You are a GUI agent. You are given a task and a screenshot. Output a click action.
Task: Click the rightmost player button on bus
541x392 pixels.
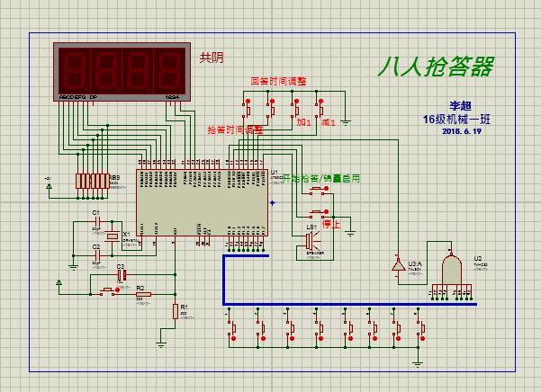tap(420, 330)
